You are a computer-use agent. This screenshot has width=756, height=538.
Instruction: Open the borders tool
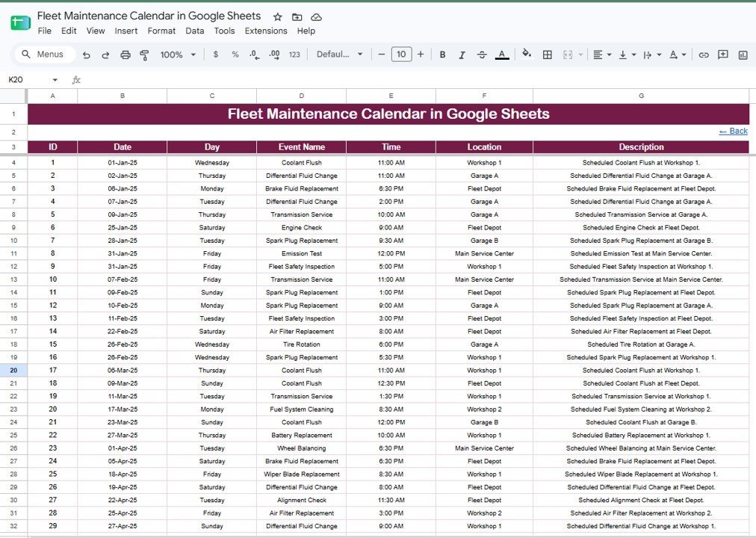click(548, 55)
